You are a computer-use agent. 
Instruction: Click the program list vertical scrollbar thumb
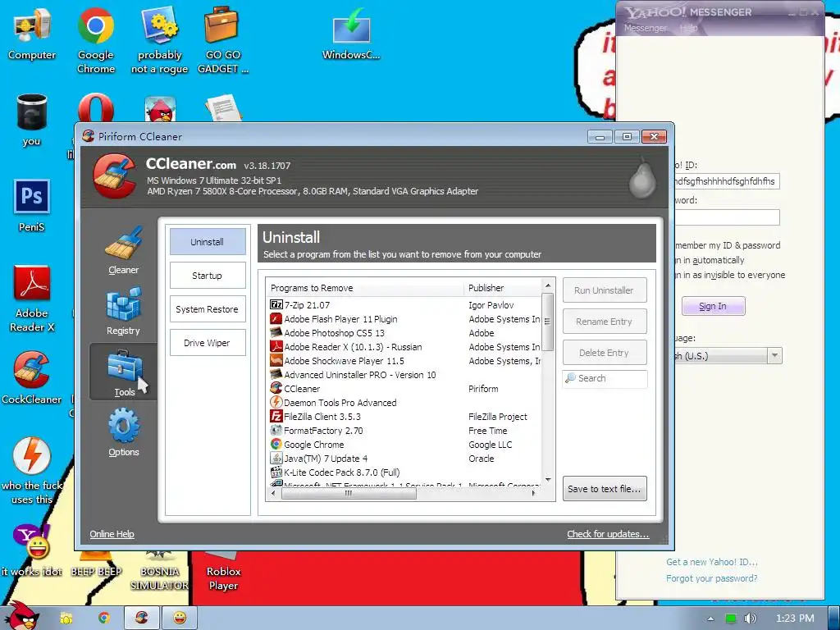coord(547,322)
